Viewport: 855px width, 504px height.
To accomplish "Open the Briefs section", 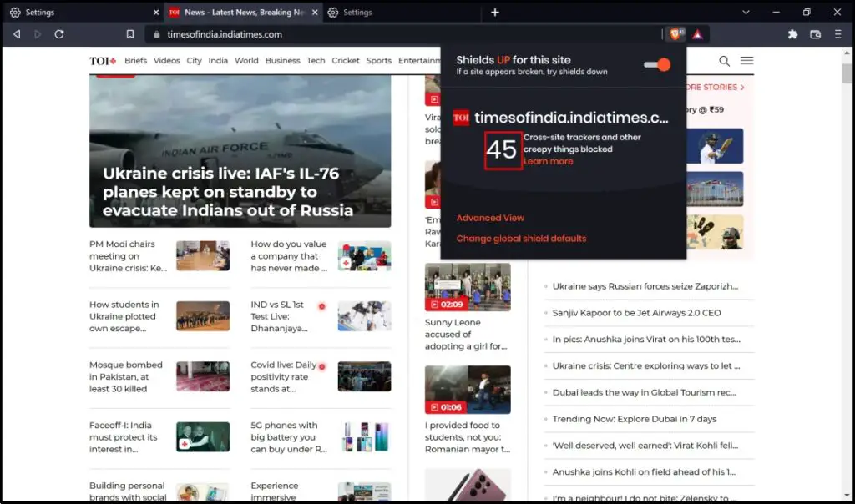I will click(x=135, y=60).
